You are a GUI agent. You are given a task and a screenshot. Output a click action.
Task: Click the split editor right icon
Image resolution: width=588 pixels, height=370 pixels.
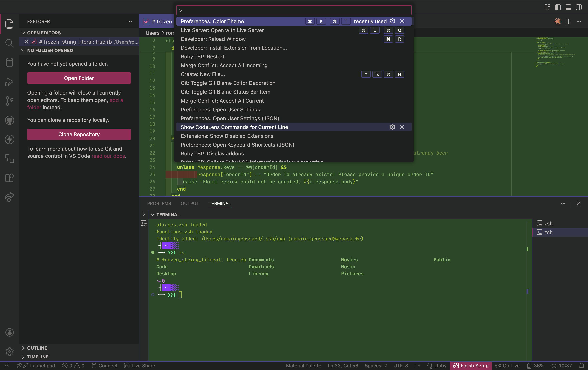[x=568, y=21]
